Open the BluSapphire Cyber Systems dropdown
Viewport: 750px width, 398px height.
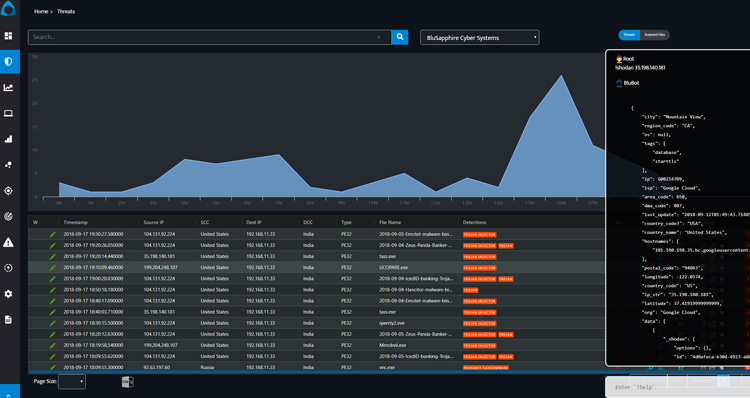[480, 37]
